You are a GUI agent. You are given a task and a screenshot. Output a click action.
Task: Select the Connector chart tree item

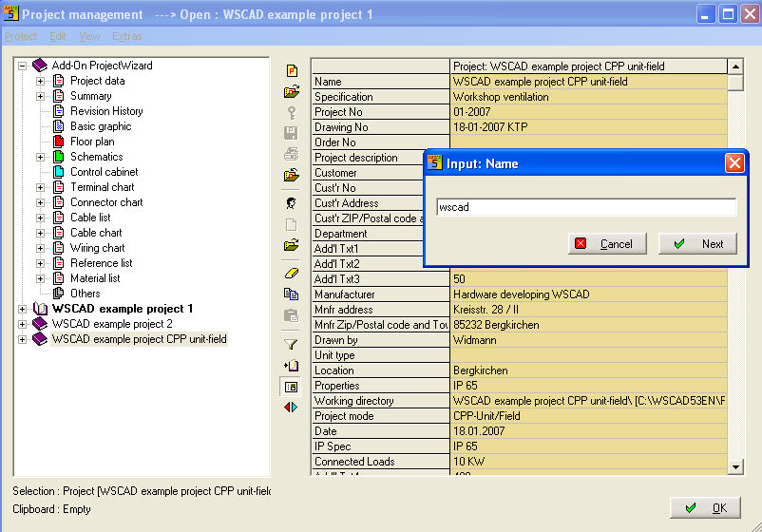tap(106, 202)
